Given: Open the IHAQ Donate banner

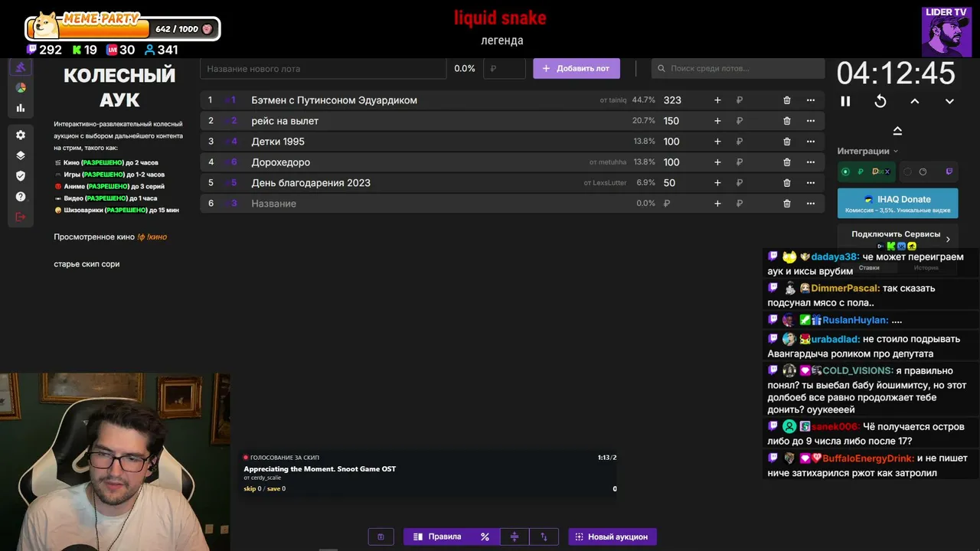Looking at the screenshot, I should (897, 203).
